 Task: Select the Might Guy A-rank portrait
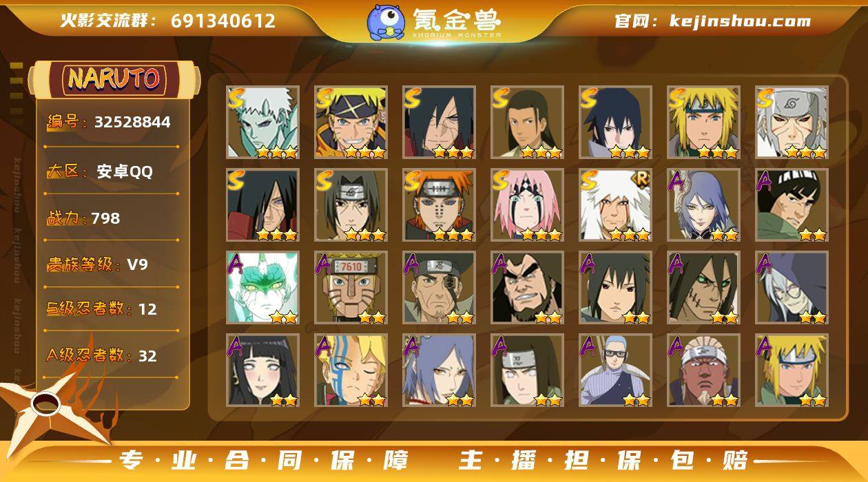coord(792,205)
